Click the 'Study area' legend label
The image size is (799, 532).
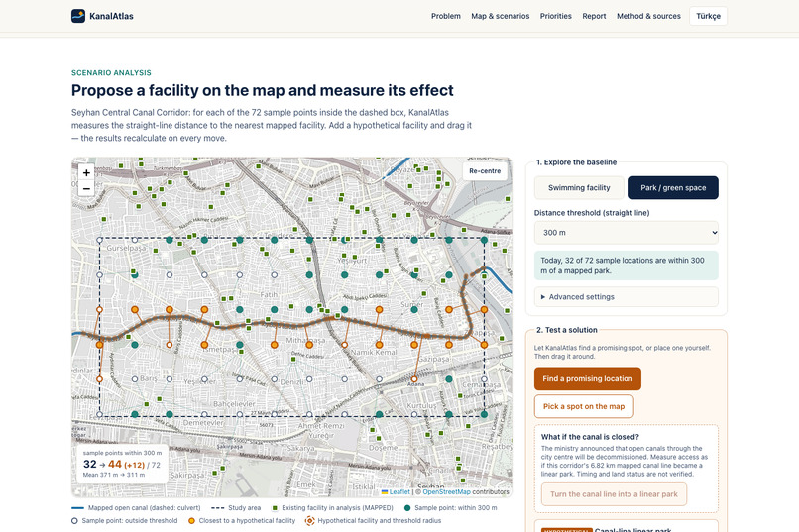pos(244,507)
